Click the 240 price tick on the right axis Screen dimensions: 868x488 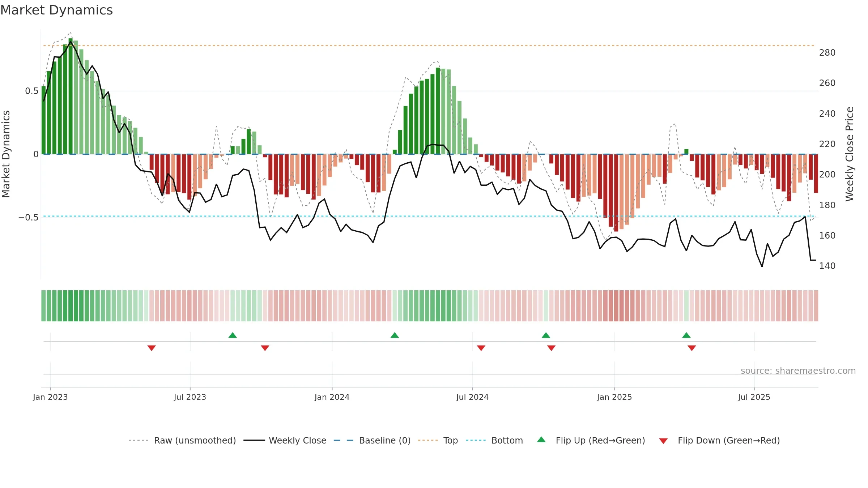point(827,114)
